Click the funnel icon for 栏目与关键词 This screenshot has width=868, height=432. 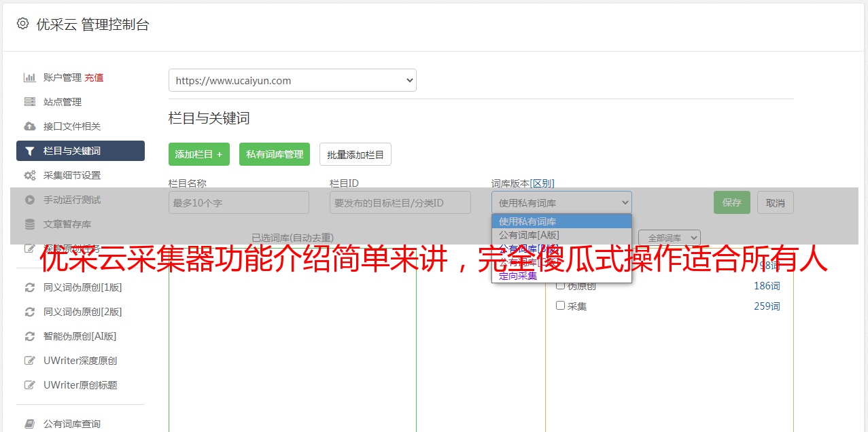(29, 151)
